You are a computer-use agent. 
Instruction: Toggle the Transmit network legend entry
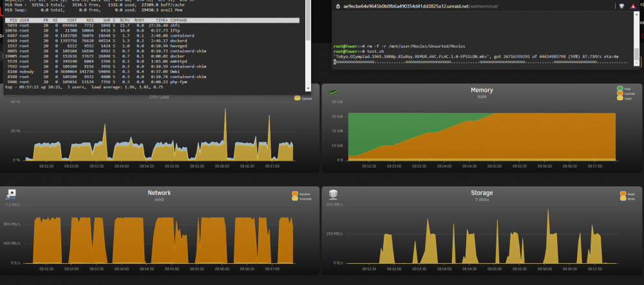click(301, 198)
